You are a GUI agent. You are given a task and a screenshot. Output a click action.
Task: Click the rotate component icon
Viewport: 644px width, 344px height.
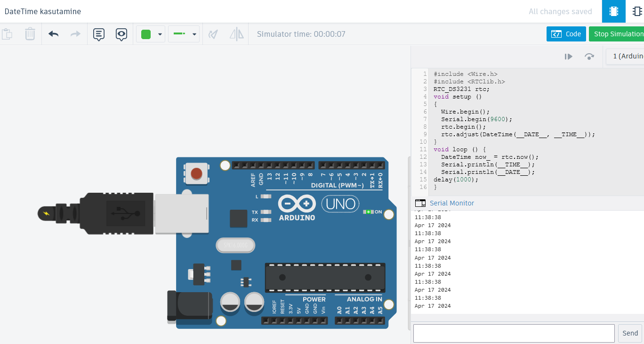click(213, 34)
